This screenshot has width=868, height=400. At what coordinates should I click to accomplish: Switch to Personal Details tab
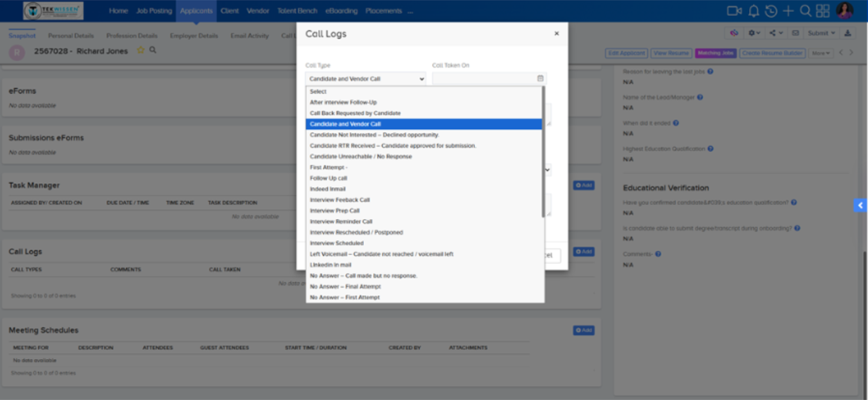71,36
